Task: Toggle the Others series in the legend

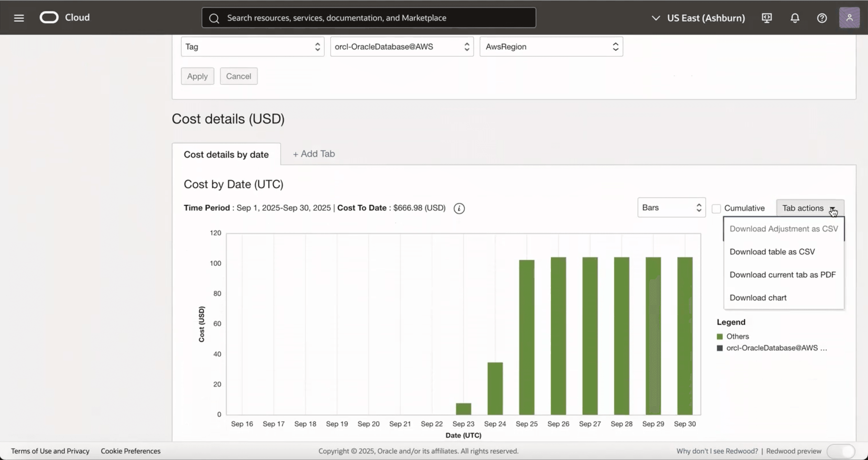Action: pos(738,336)
